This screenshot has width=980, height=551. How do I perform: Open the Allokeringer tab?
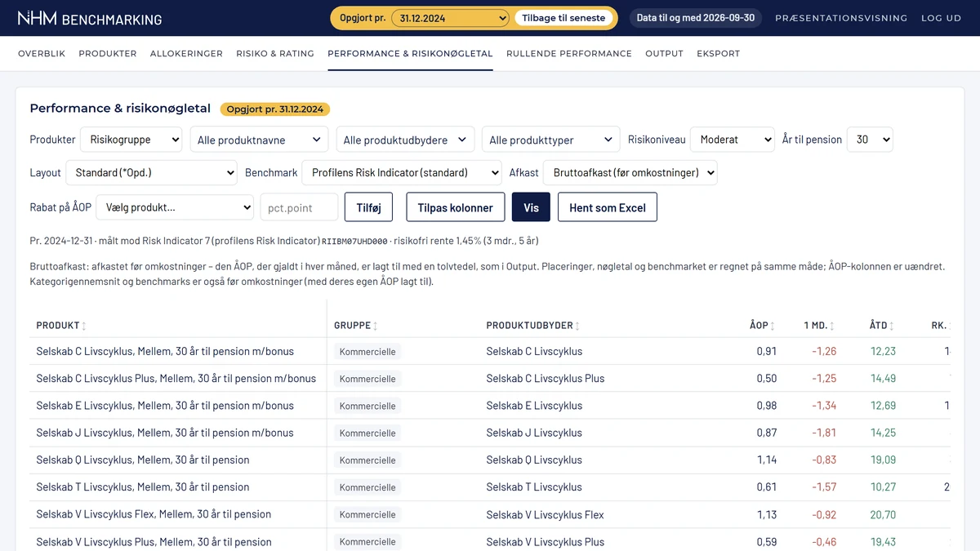click(186, 53)
